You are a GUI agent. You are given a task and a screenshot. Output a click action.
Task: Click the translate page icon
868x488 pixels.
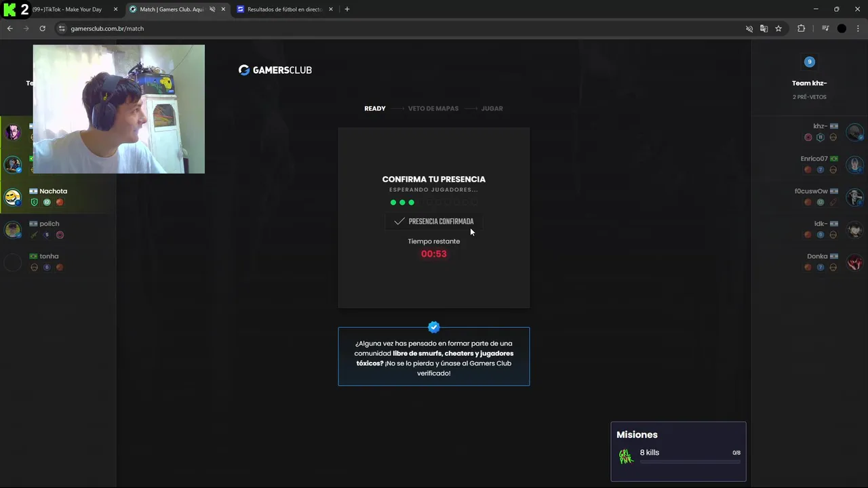point(764,28)
